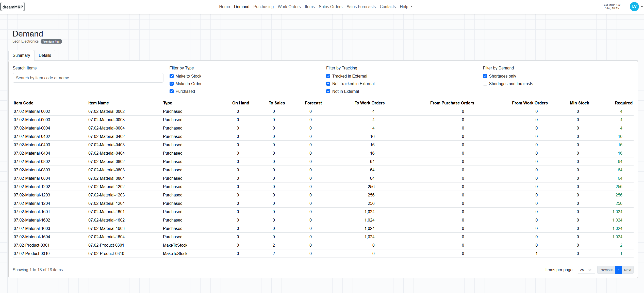This screenshot has width=644, height=293.
Task: Select page 1 in pagination
Action: coord(619,270)
